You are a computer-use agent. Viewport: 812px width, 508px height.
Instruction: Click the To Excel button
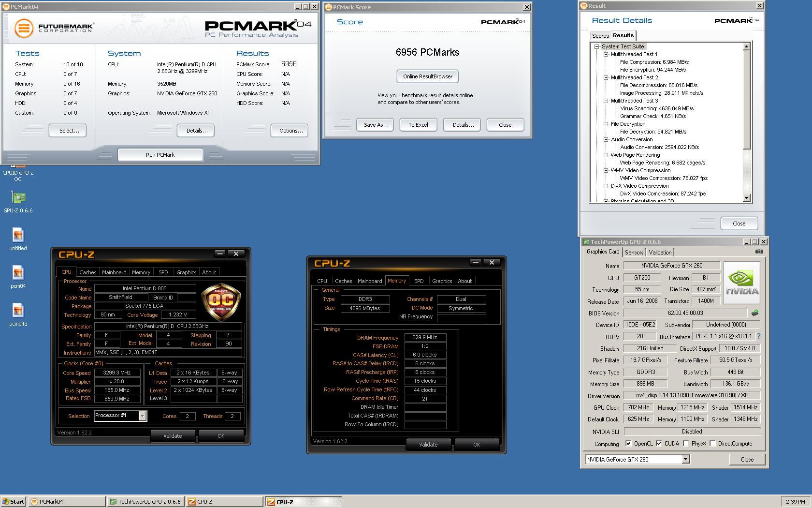pyautogui.click(x=418, y=125)
